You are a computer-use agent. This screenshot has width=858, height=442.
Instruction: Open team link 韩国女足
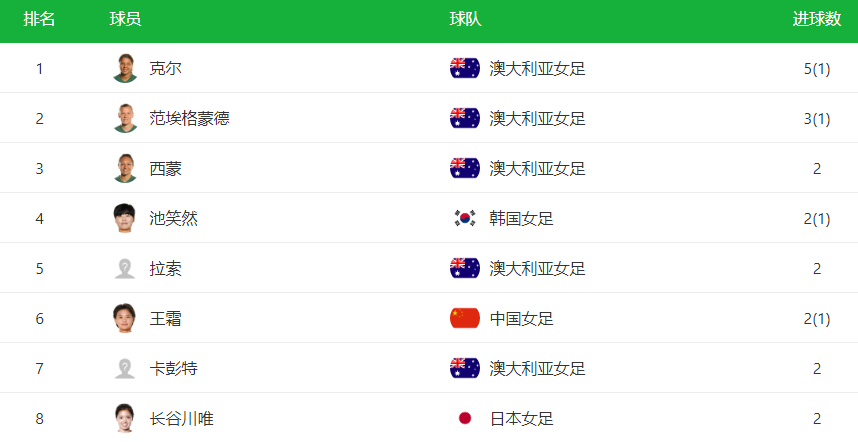(x=521, y=218)
